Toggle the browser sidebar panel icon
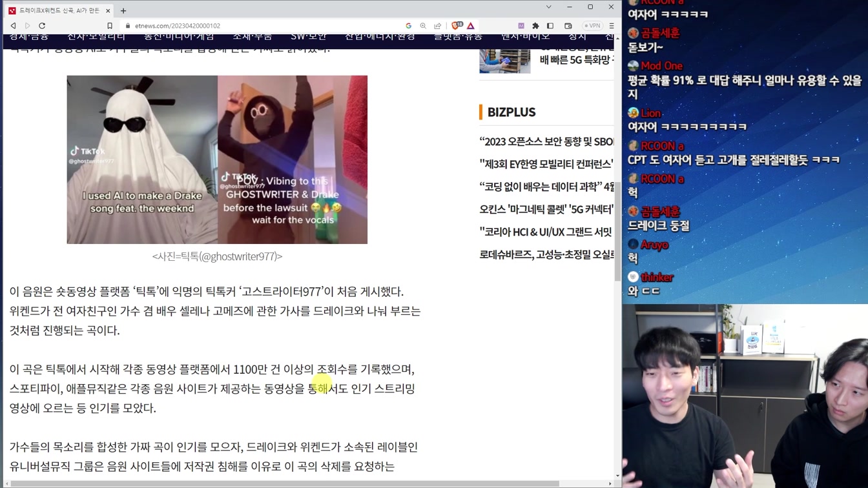Viewport: 868px width, 488px height. click(550, 26)
